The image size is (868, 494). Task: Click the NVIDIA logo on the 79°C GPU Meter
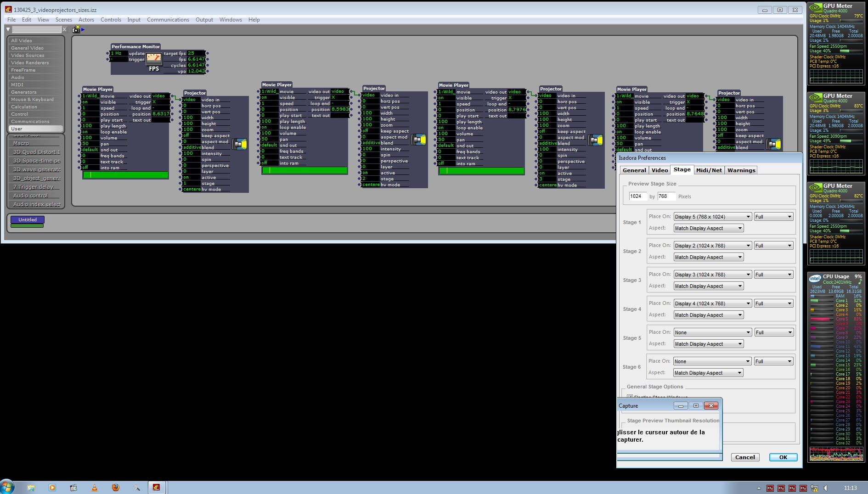[815, 8]
